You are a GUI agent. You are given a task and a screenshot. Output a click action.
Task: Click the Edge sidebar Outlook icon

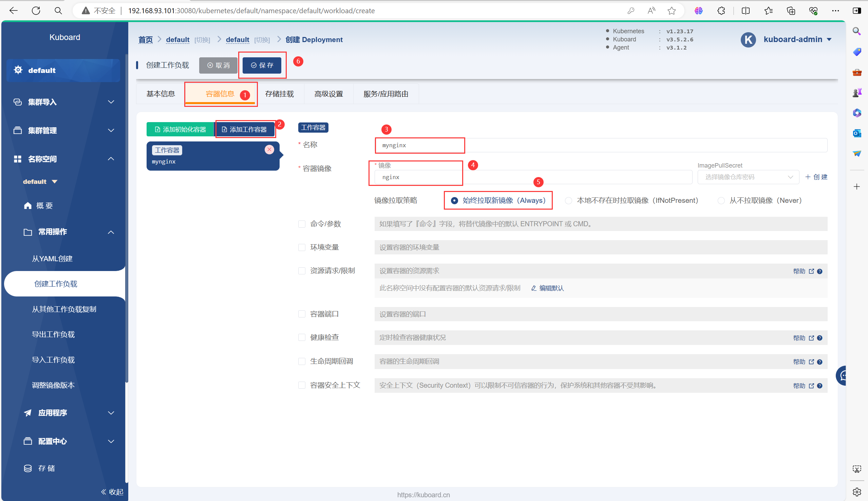pyautogui.click(x=857, y=133)
